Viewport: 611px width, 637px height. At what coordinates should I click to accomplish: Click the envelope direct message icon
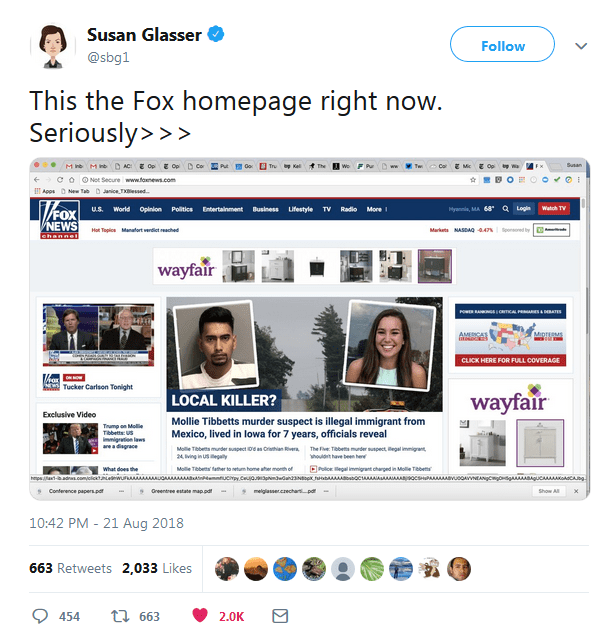tap(280, 616)
